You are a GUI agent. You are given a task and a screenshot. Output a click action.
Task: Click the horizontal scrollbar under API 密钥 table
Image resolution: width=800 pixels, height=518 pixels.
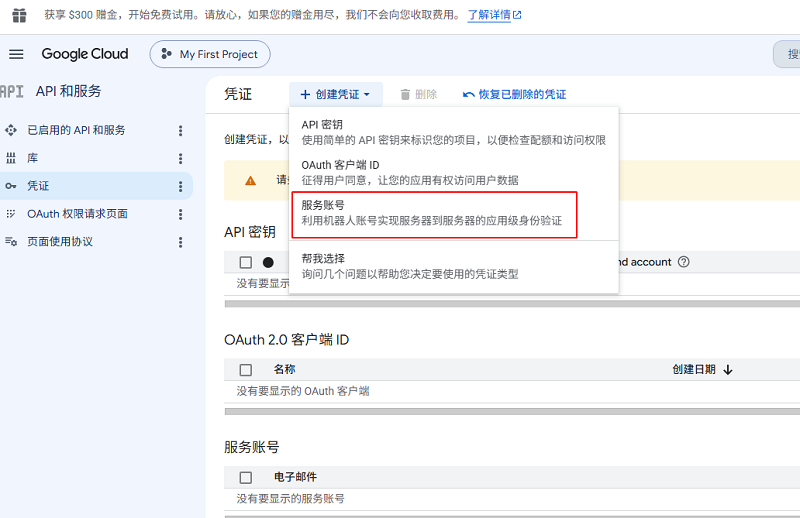[512, 304]
